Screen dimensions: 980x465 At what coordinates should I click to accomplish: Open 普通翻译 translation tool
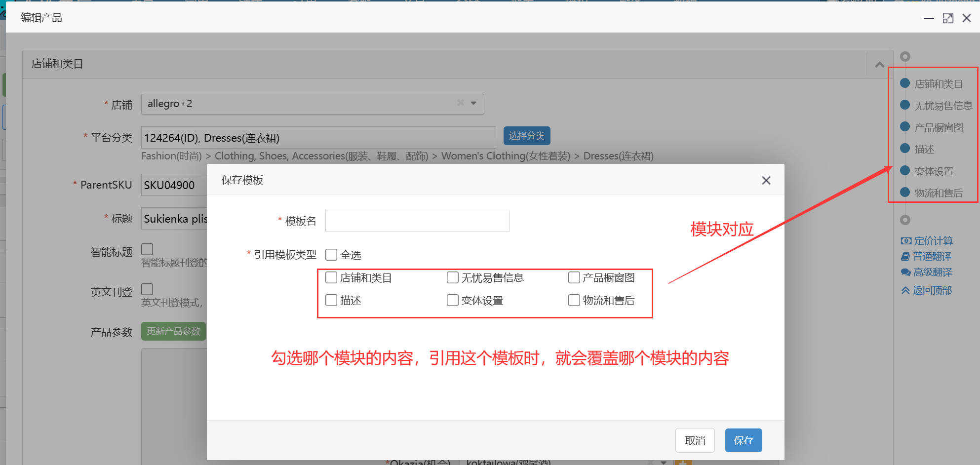click(926, 256)
